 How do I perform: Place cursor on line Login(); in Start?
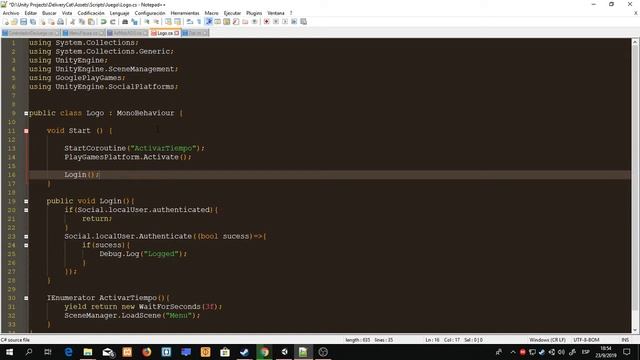pyautogui.click(x=81, y=175)
